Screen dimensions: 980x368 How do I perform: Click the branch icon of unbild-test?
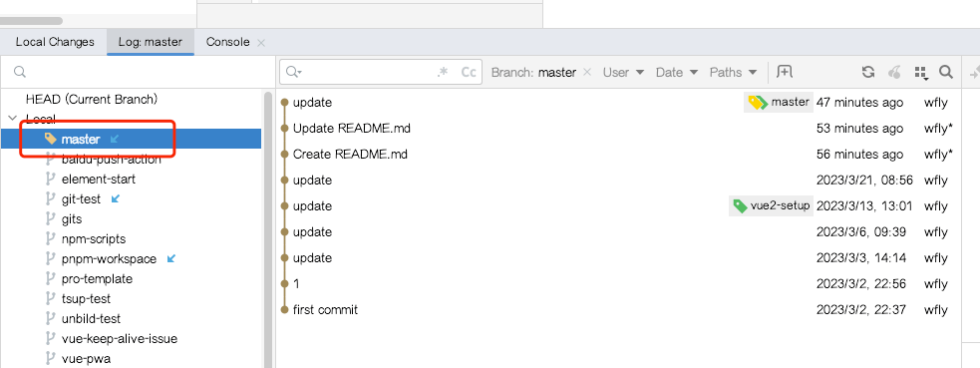coord(51,319)
